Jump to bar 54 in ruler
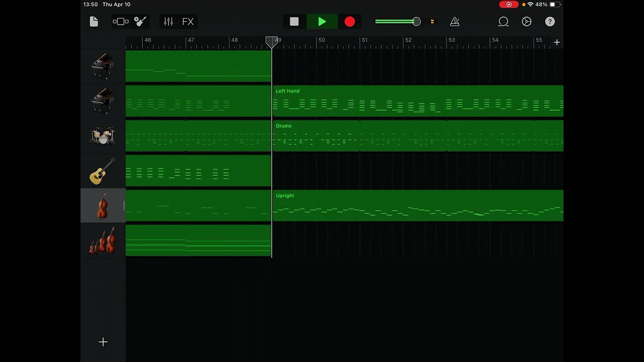This screenshot has height=362, width=644. (496, 40)
